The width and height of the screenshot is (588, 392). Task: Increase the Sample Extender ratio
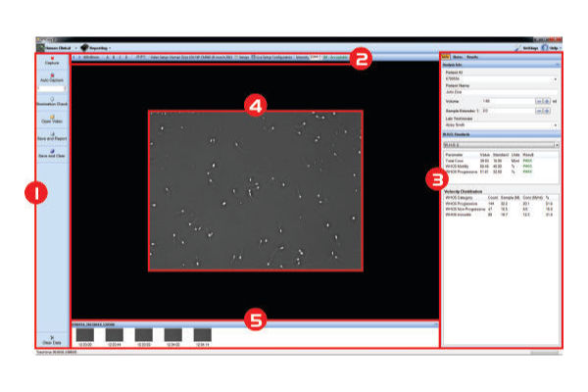point(547,111)
